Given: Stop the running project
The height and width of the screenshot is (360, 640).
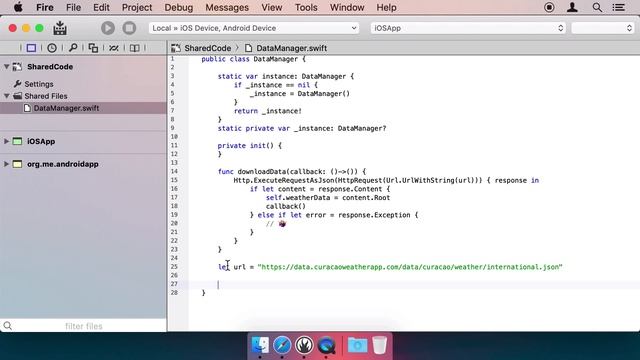Looking at the screenshot, I should 129,28.
